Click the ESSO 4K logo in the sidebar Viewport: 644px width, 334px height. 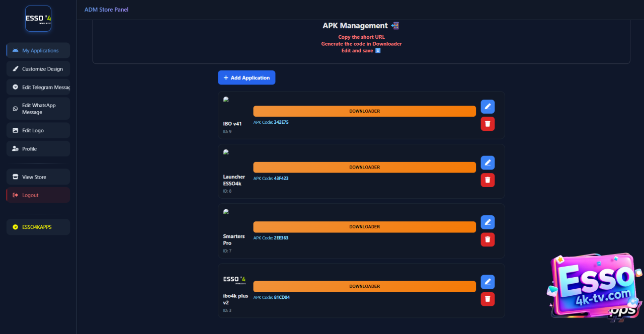(x=38, y=19)
